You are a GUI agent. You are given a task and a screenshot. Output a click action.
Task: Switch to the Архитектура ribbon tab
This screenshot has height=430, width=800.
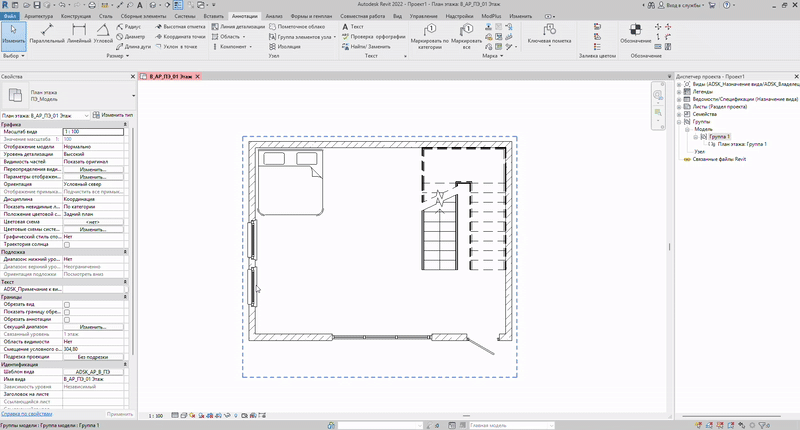[39, 17]
